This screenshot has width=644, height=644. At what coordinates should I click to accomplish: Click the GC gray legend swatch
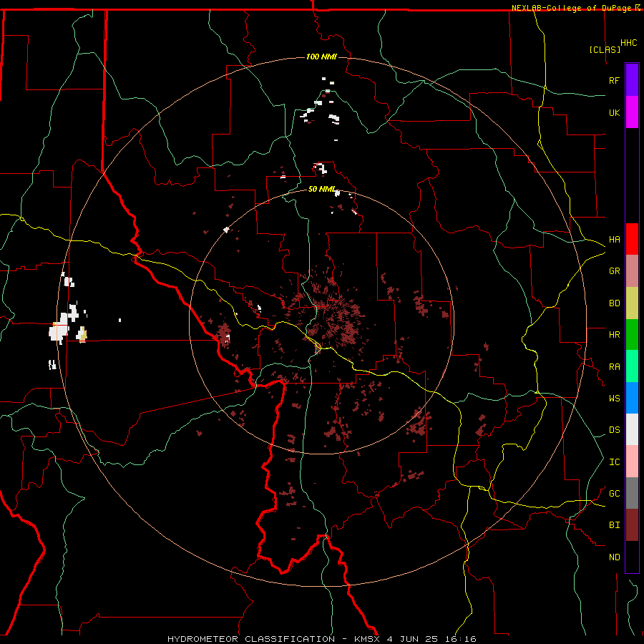click(632, 493)
